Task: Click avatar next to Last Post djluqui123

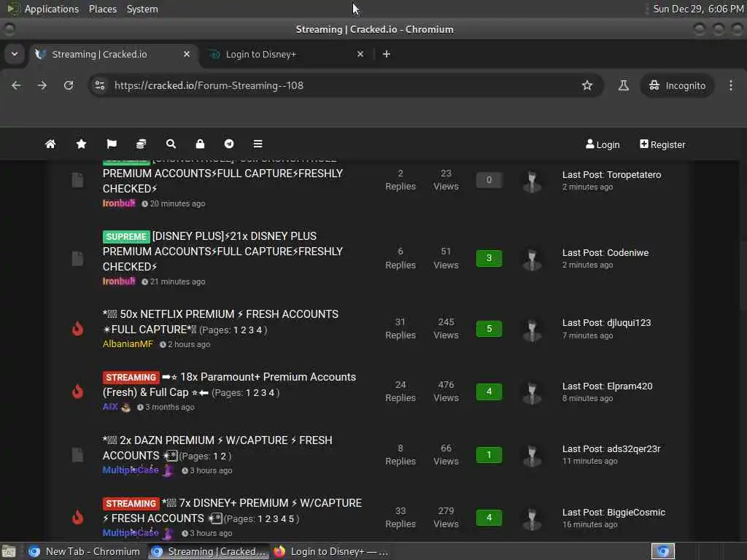Action: 532,330
